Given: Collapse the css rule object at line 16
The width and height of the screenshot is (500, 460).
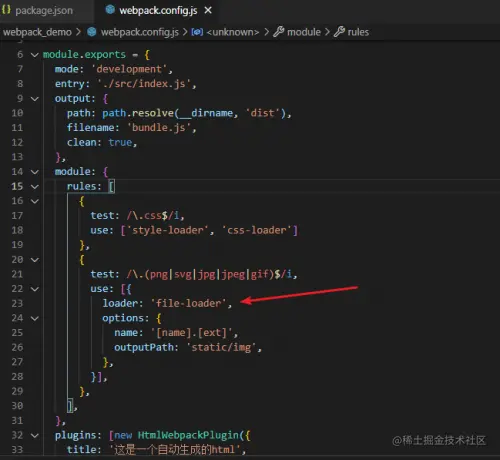Looking at the screenshot, I should click(x=35, y=201).
